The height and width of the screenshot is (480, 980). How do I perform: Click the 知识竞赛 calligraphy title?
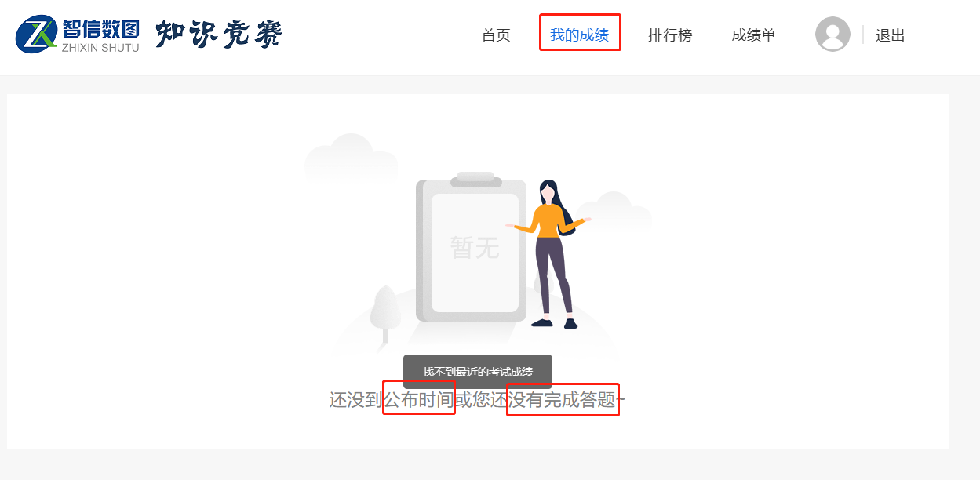point(219,34)
